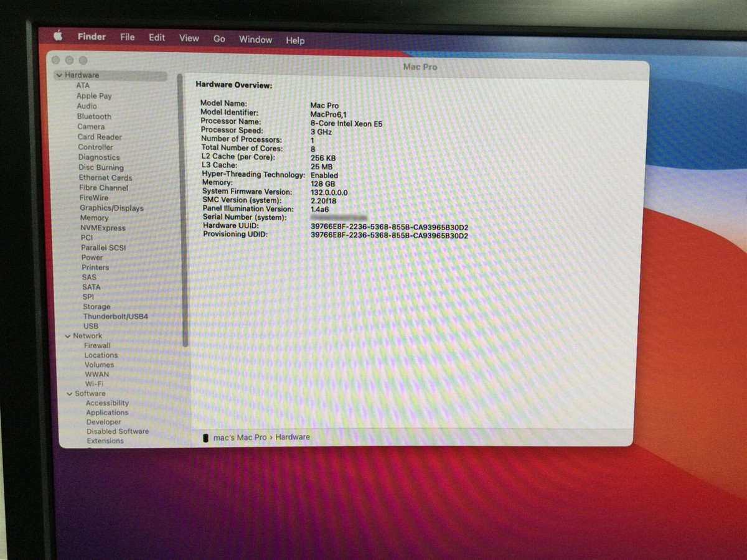This screenshot has width=747, height=560.
Task: Select Thunderbolt/USB4 in the sidebar
Action: point(116,316)
